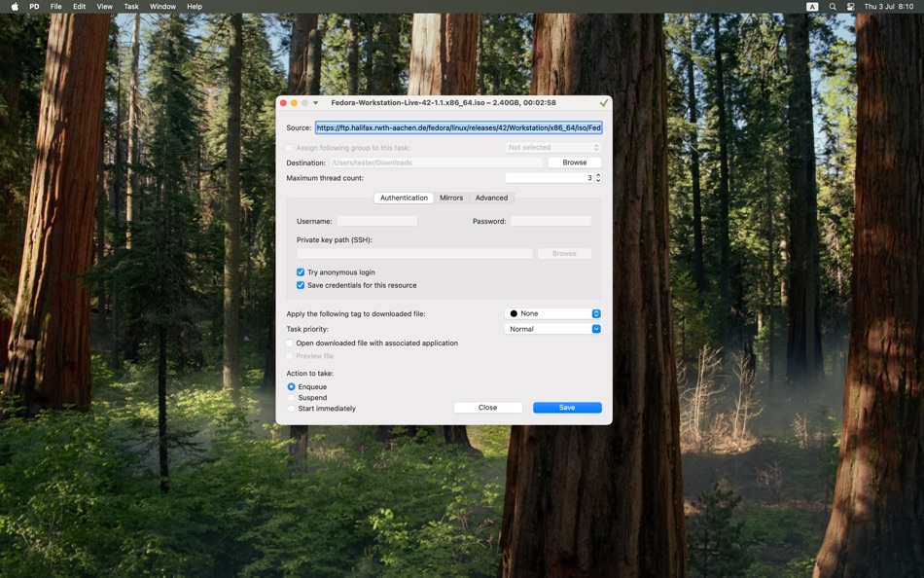Open the Edit menu
The image size is (924, 578).
[79, 7]
